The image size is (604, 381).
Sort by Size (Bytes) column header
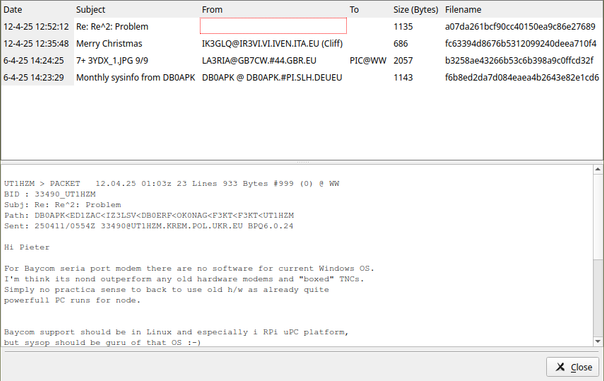(x=416, y=10)
